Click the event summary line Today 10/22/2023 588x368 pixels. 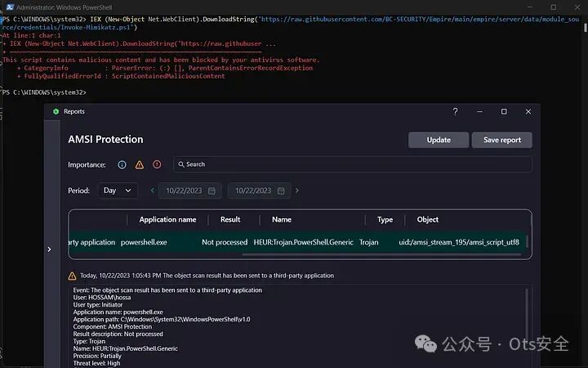(x=207, y=276)
